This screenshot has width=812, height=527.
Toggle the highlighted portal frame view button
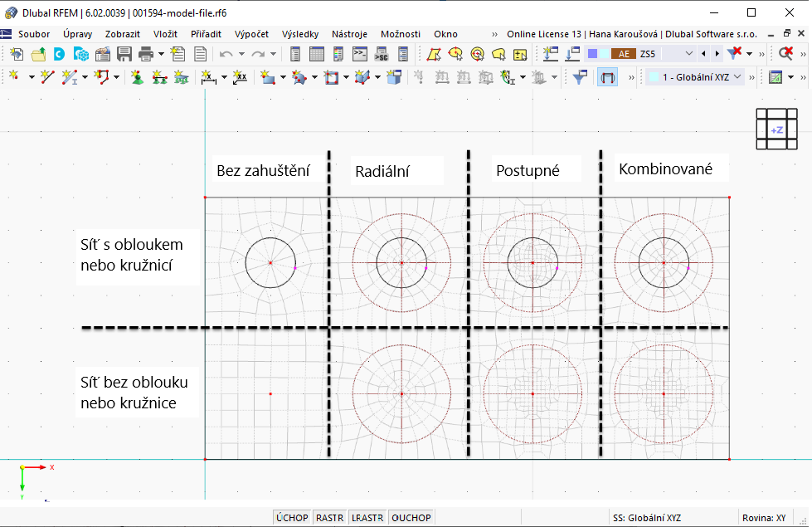click(x=607, y=77)
